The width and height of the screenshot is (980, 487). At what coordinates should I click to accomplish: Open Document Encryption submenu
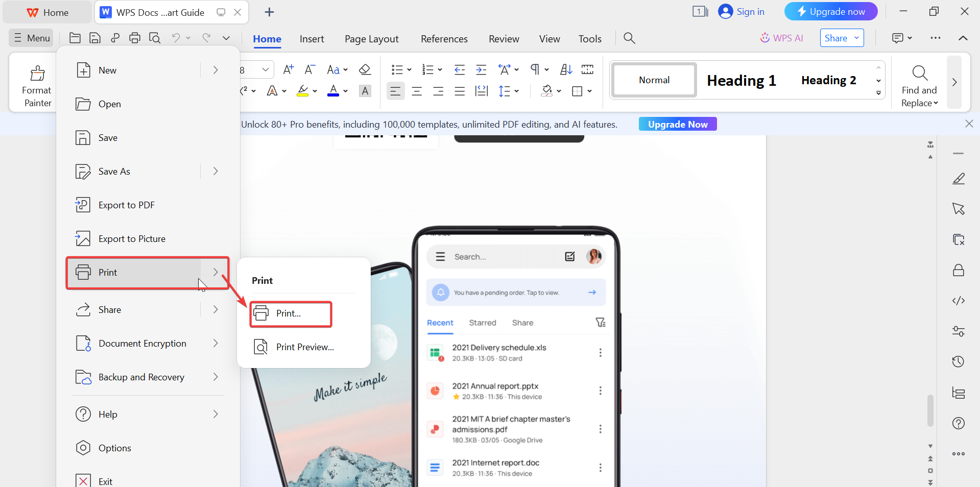(148, 344)
